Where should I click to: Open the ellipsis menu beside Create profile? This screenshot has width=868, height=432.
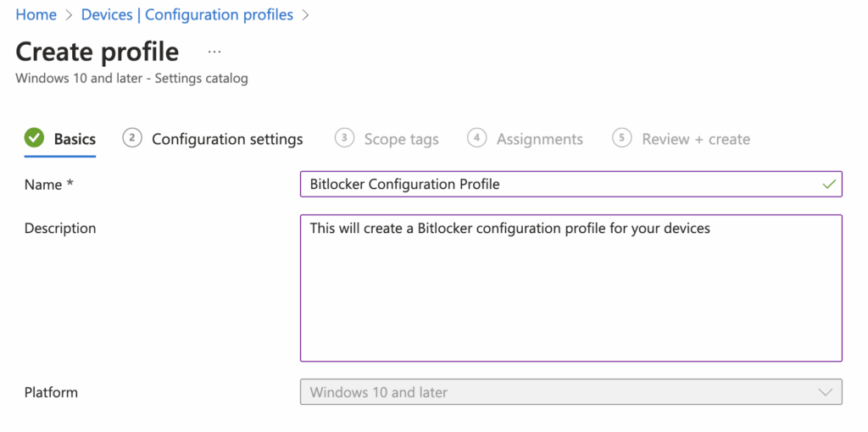coord(214,52)
